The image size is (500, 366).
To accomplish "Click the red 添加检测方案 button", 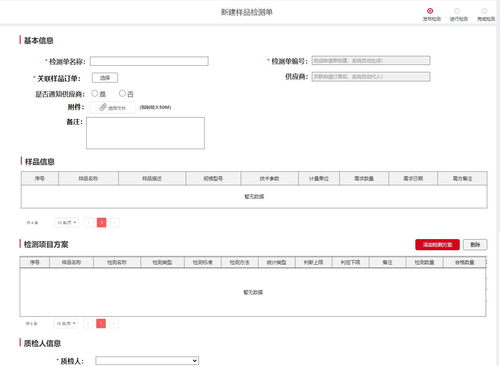I will (437, 245).
